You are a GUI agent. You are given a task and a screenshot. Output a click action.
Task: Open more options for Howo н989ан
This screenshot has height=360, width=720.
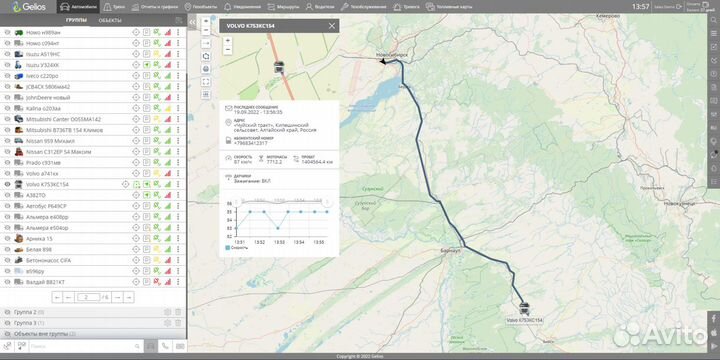[178, 33]
